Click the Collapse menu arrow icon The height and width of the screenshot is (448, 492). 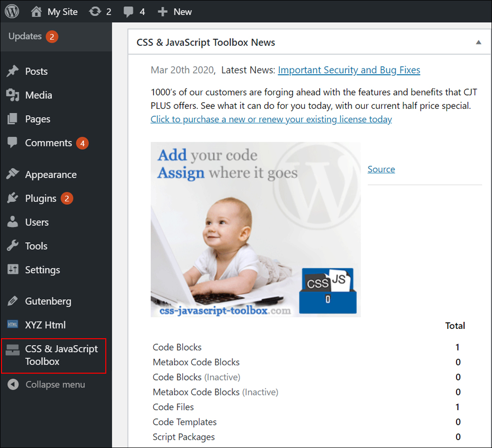13,384
